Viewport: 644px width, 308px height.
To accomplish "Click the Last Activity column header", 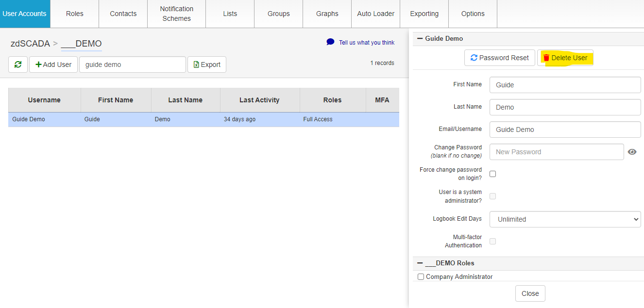I will (259, 100).
